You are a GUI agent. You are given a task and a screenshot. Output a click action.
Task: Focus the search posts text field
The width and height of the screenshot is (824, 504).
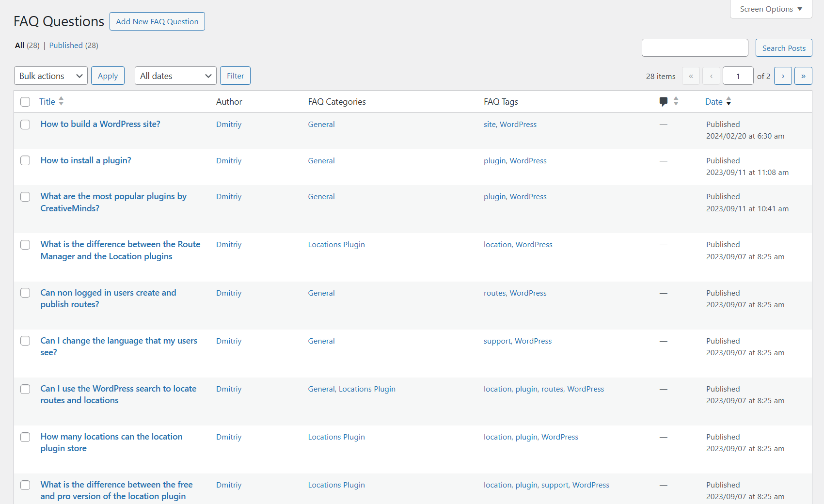coord(695,48)
